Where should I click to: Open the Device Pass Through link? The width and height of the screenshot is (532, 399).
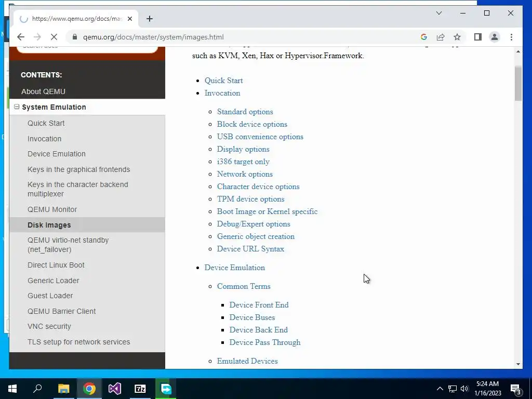click(x=265, y=342)
